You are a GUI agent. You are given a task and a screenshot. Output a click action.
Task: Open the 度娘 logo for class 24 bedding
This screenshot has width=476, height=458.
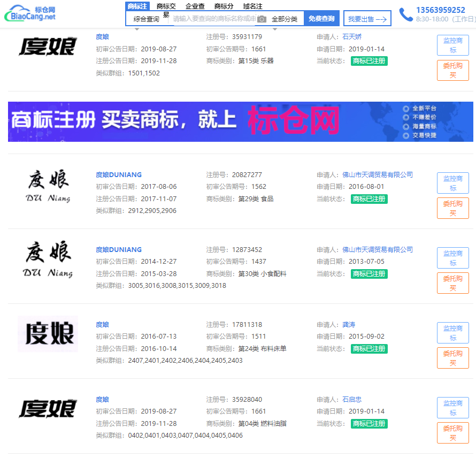[x=48, y=334]
